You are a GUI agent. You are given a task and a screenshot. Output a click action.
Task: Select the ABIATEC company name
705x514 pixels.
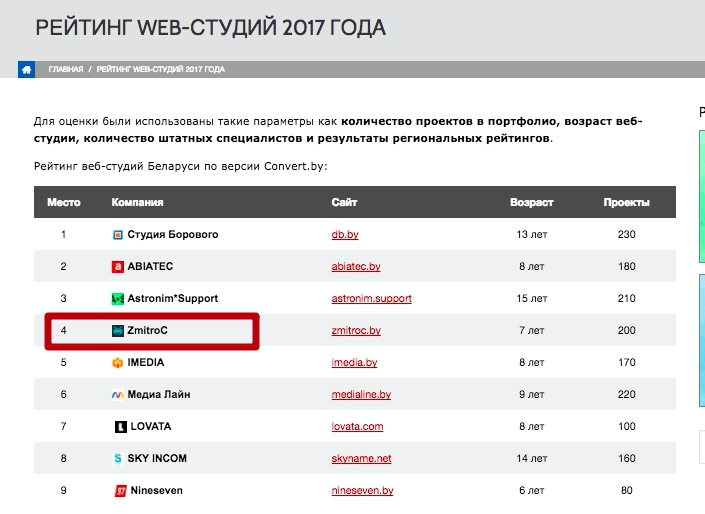(x=150, y=266)
